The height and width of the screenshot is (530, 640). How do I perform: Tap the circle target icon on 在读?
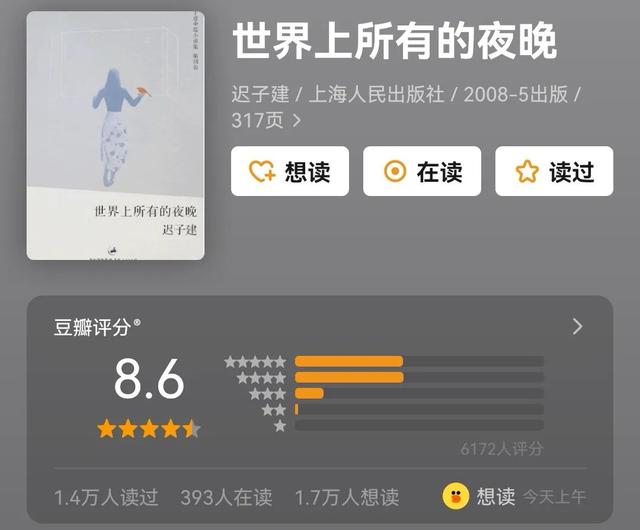(x=395, y=171)
